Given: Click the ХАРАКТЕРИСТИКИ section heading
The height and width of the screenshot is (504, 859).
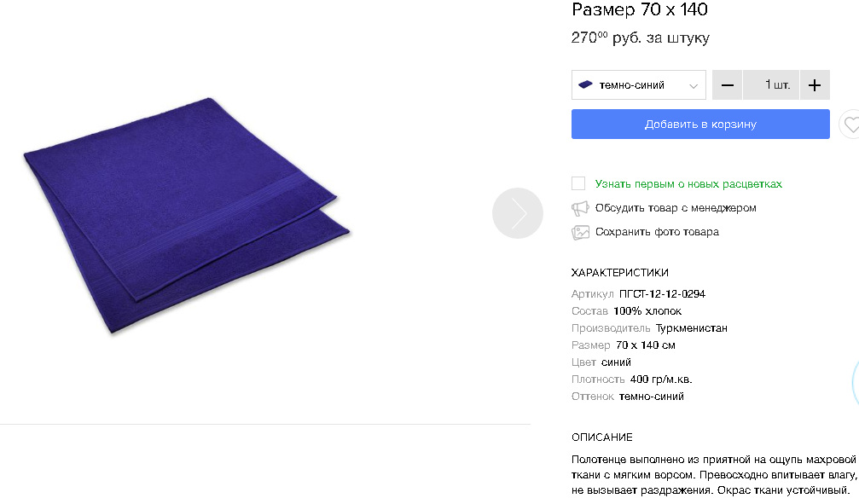Looking at the screenshot, I should (x=619, y=273).
